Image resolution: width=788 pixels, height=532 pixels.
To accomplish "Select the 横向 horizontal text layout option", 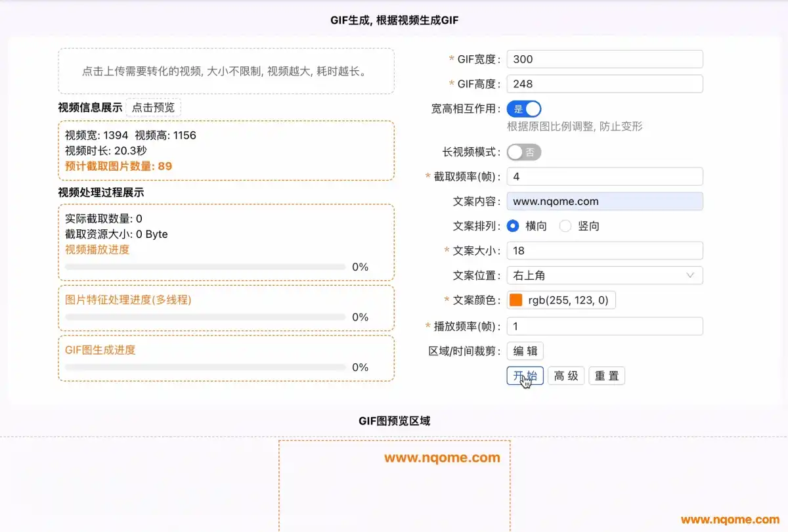I will 513,226.
